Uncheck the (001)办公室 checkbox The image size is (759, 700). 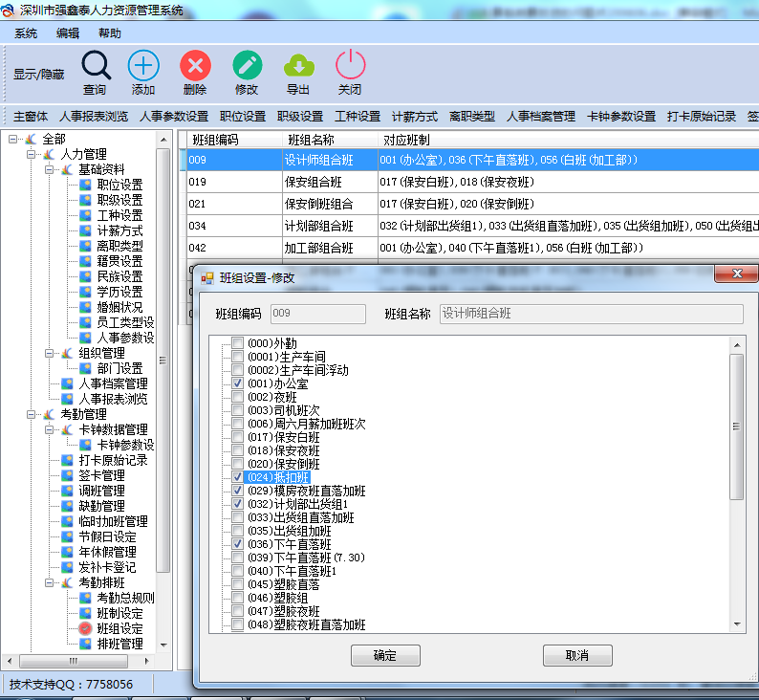[x=238, y=383]
